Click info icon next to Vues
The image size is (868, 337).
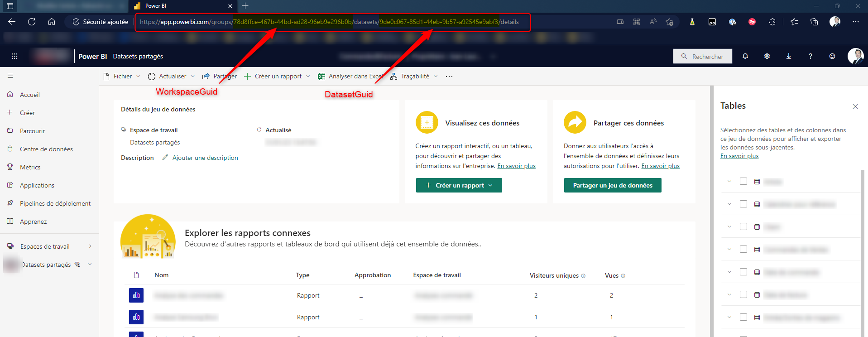[623, 276]
